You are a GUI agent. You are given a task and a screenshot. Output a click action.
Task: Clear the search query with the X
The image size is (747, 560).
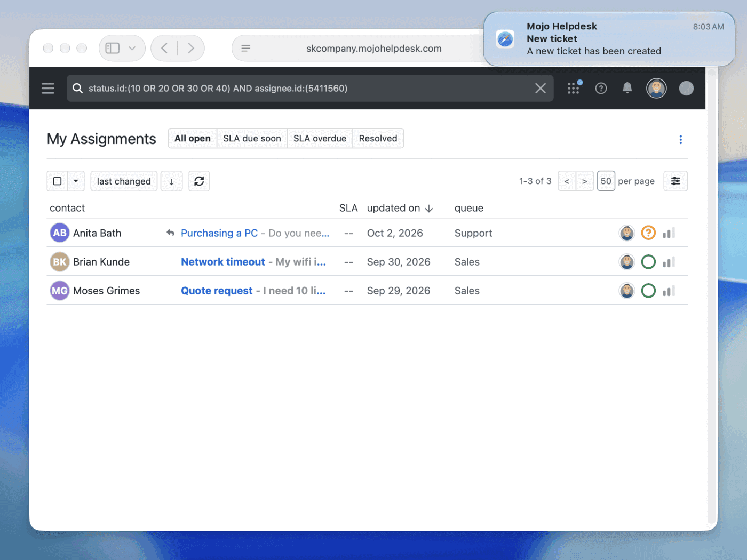[x=541, y=88]
